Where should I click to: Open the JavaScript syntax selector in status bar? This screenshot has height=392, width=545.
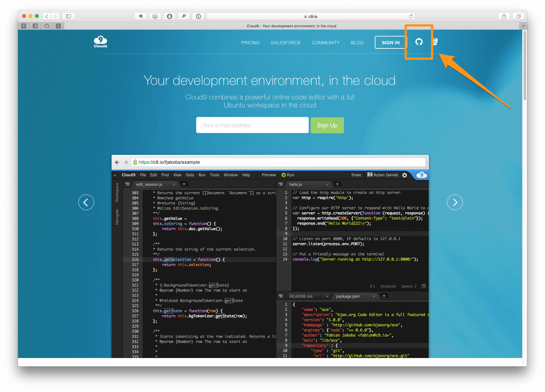388,286
